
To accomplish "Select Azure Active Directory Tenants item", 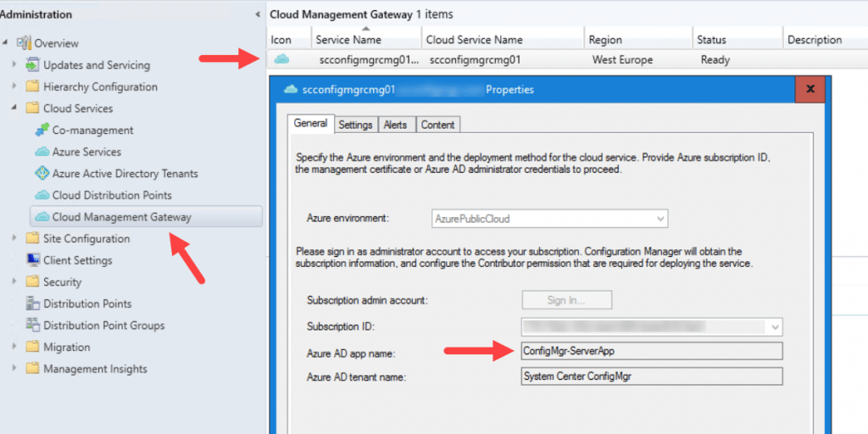I will [125, 173].
